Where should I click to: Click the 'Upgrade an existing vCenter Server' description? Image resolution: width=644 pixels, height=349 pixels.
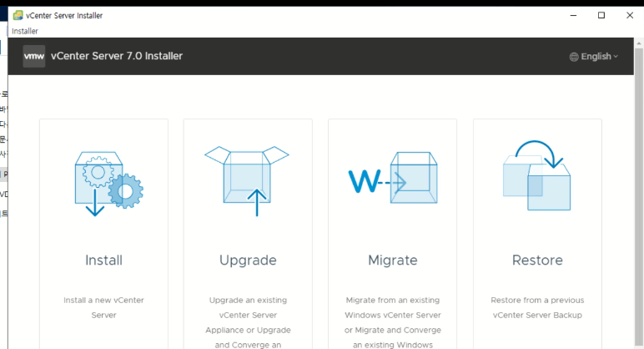point(248,322)
